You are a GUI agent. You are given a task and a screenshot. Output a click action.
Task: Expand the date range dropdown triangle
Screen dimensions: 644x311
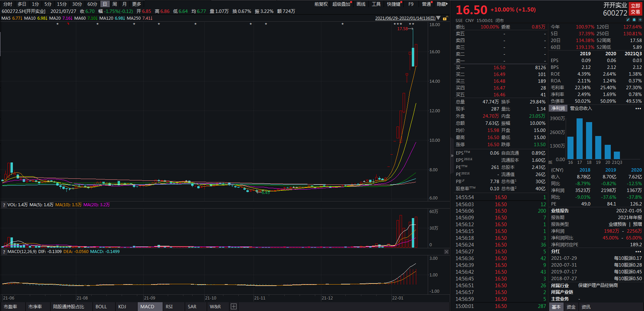(438, 18)
